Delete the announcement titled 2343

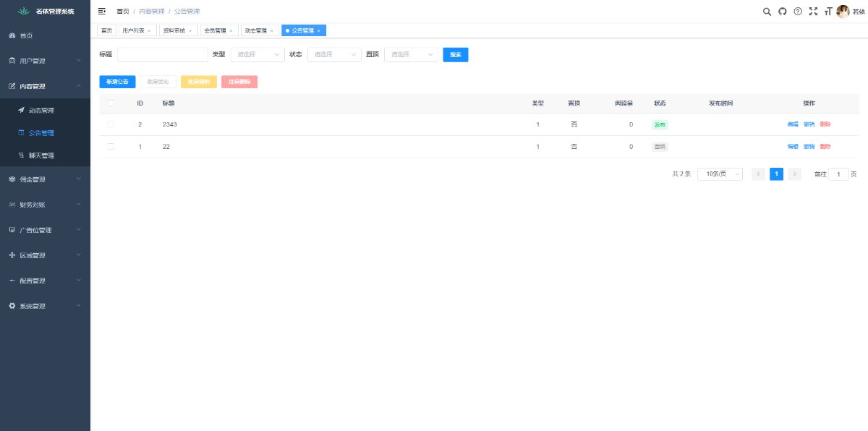point(825,124)
